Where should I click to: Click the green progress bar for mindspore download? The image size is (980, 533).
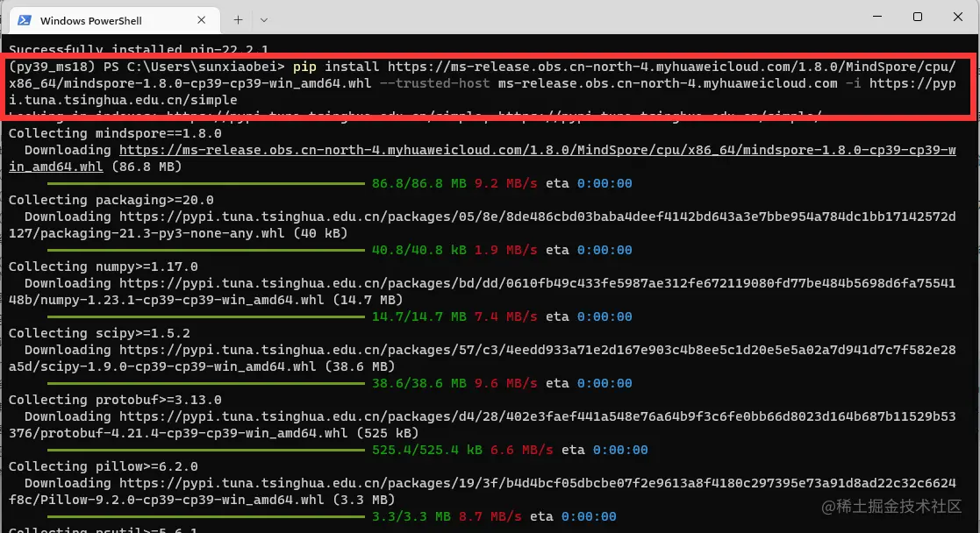pyautogui.click(x=205, y=184)
